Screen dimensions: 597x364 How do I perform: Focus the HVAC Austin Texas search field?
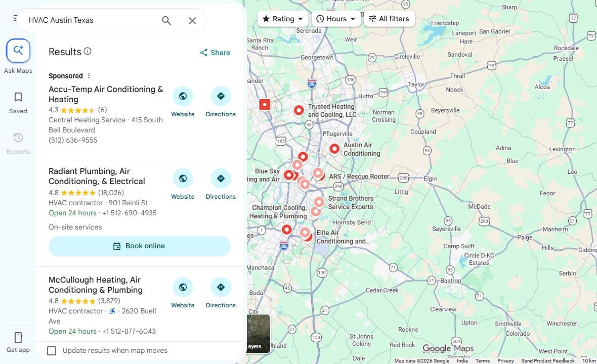(x=92, y=20)
